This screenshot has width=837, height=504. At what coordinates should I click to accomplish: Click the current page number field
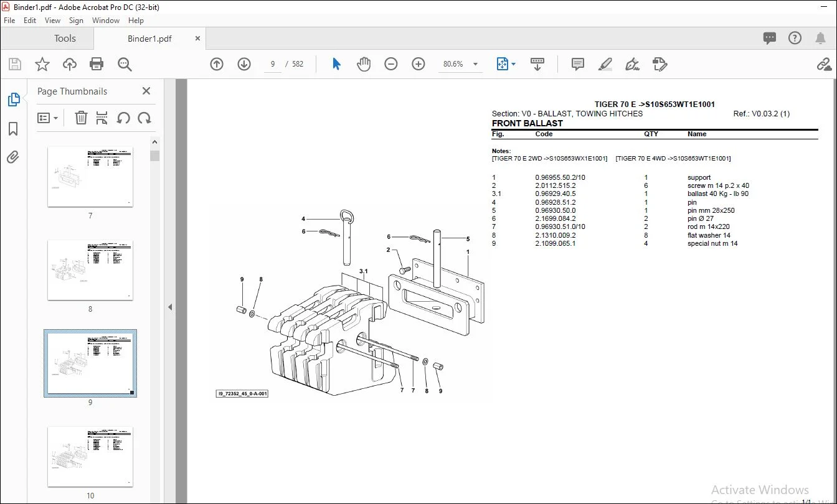click(x=273, y=64)
